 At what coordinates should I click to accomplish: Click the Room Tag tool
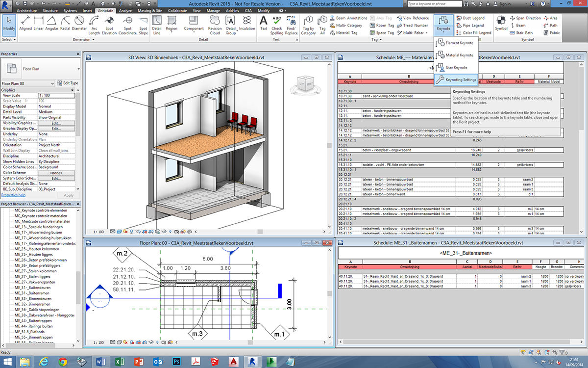coord(381,26)
